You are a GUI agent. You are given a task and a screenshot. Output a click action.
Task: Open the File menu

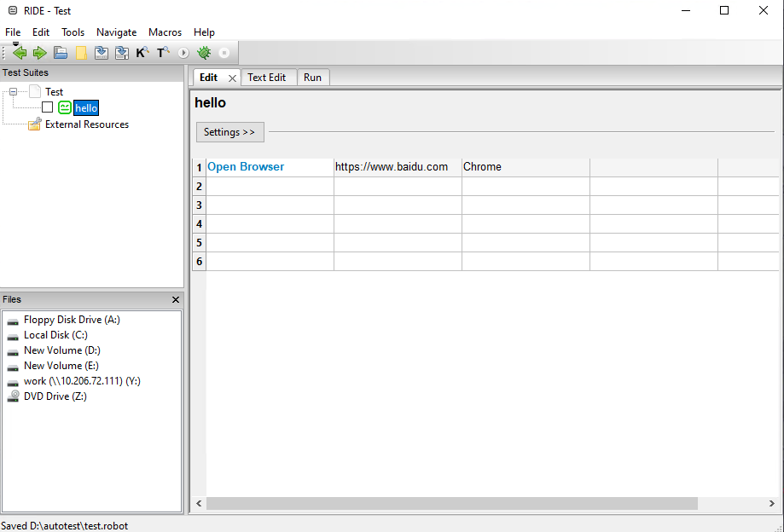[x=13, y=32]
